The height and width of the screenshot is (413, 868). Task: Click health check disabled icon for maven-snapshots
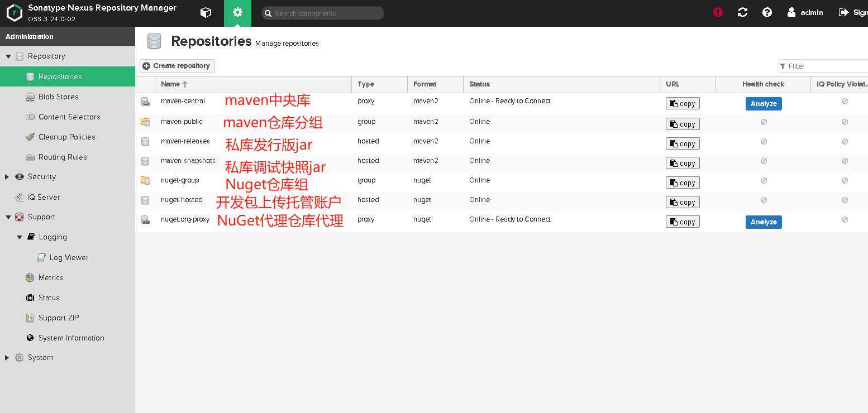click(x=764, y=161)
